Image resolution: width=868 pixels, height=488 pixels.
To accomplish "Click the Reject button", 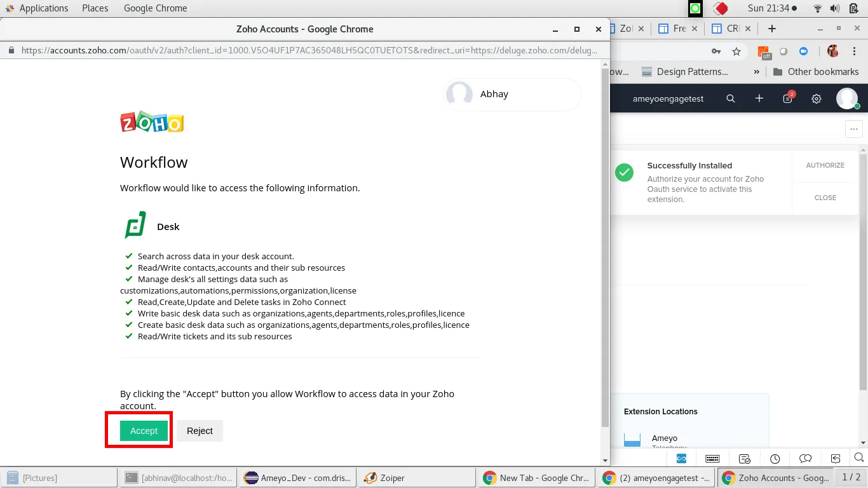I will (200, 431).
